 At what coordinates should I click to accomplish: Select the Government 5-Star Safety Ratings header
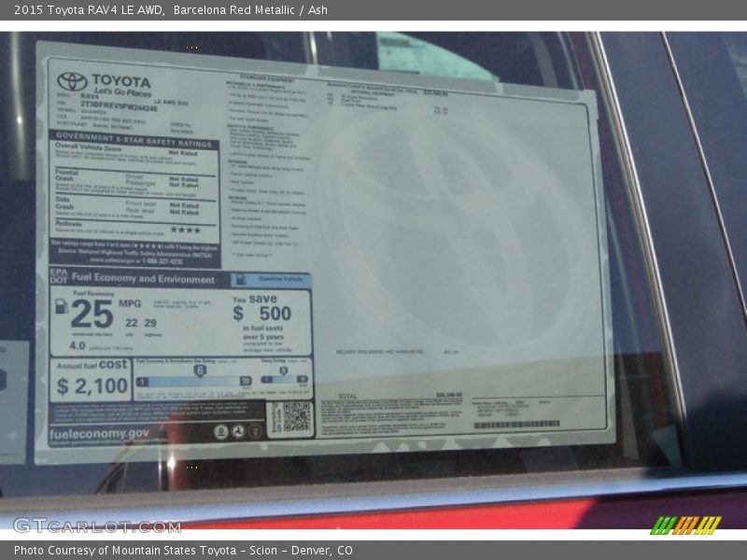[x=134, y=135]
